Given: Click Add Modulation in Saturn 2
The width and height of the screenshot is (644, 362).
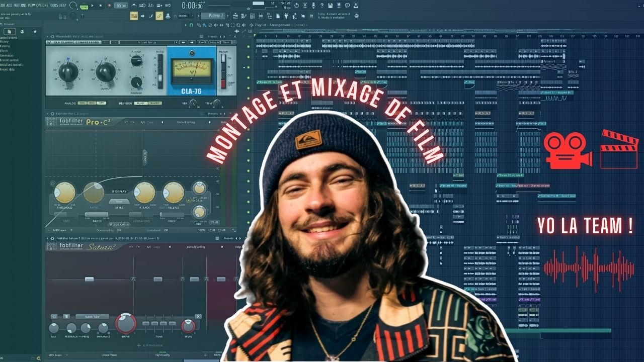Looking at the screenshot, I should (150, 345).
